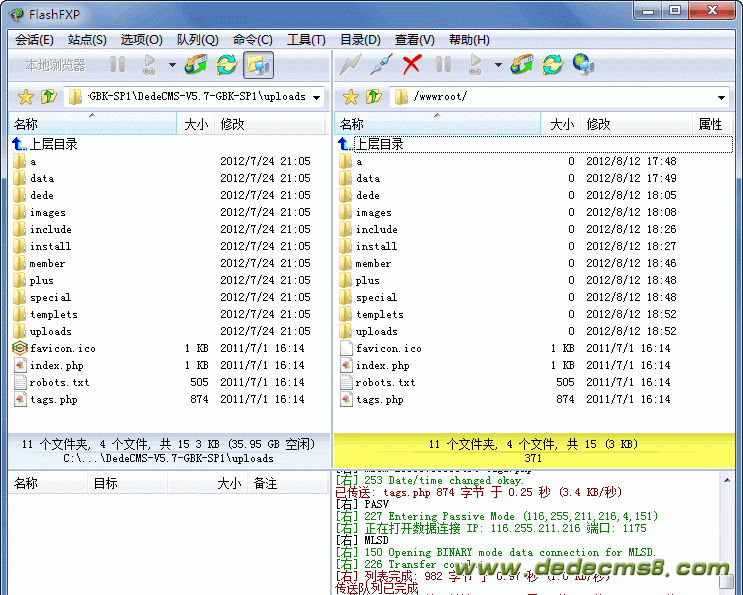The width and height of the screenshot is (743, 595).
Task: Sort remote files by 属性 column
Action: [710, 124]
